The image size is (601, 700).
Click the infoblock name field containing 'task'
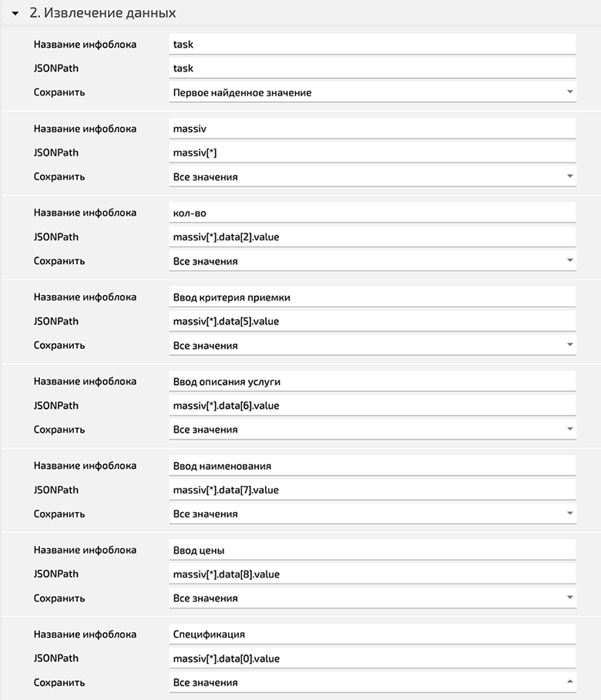372,44
